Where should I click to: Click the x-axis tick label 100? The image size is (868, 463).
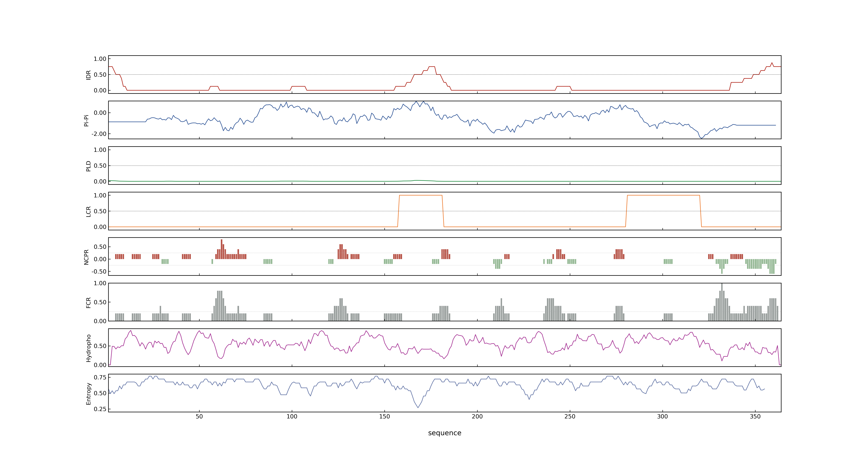click(x=292, y=416)
